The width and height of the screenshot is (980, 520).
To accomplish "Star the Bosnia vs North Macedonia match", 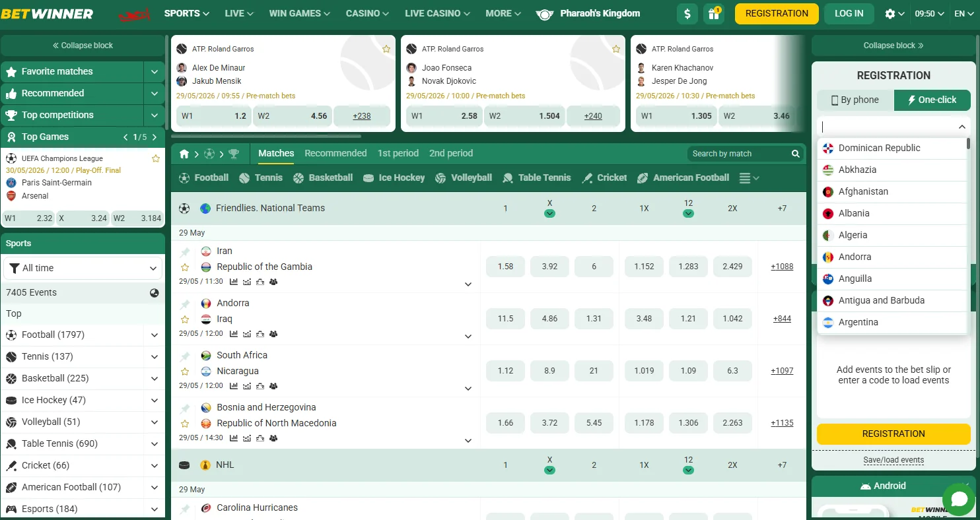I will pyautogui.click(x=185, y=424).
